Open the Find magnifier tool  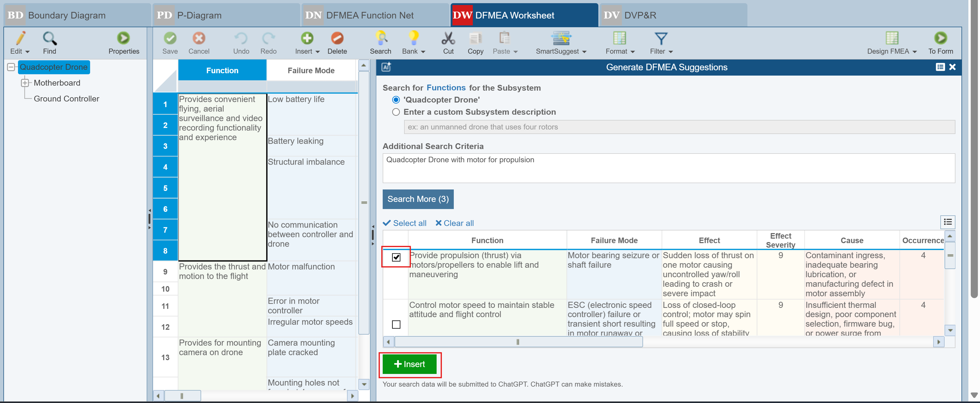49,38
